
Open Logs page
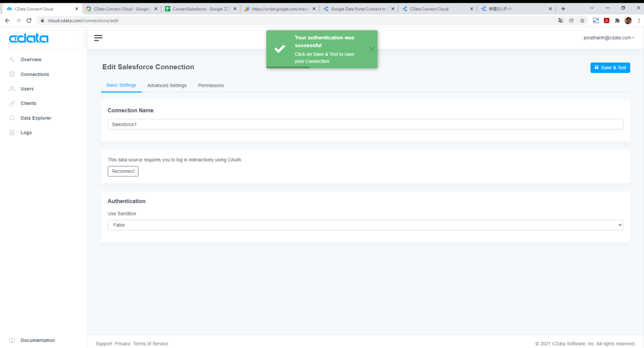(x=26, y=132)
